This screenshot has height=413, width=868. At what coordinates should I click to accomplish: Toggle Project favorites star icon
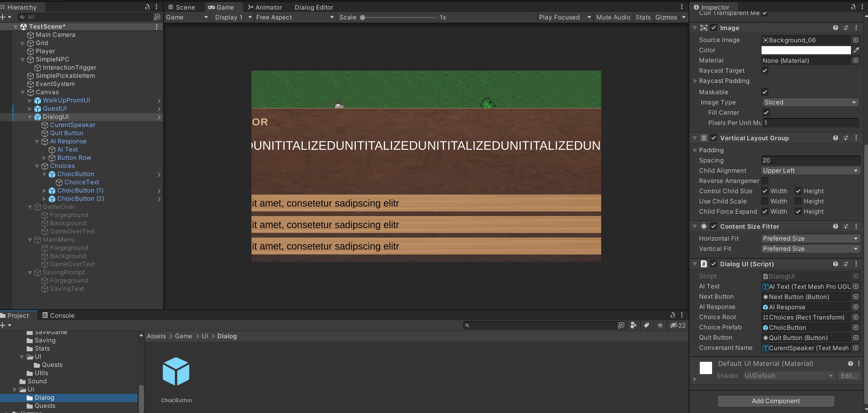[x=660, y=325]
